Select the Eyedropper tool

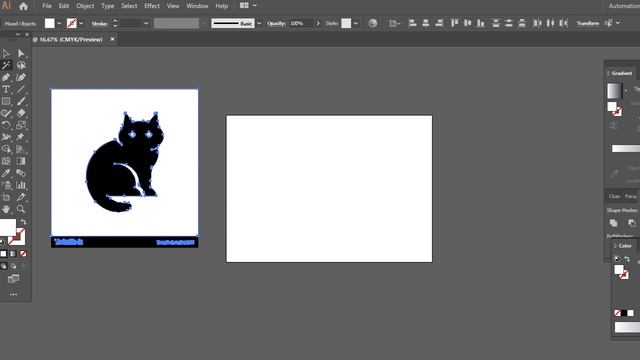6,173
